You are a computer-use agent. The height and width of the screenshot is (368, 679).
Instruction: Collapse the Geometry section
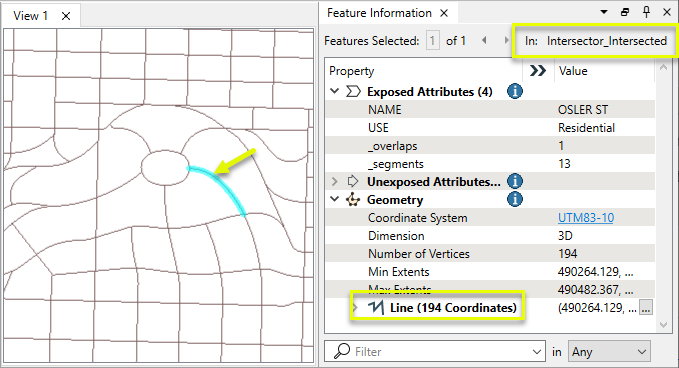coord(334,199)
